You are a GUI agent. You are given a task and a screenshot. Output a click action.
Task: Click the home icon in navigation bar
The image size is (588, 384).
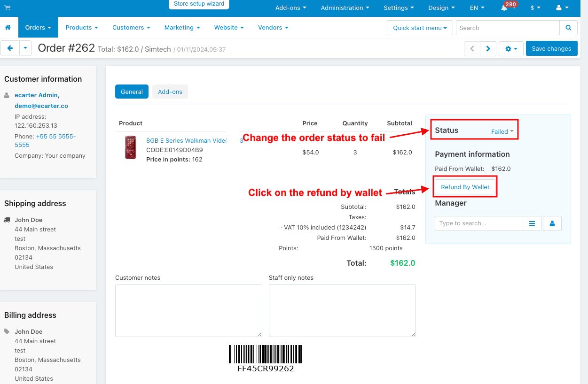(8, 28)
